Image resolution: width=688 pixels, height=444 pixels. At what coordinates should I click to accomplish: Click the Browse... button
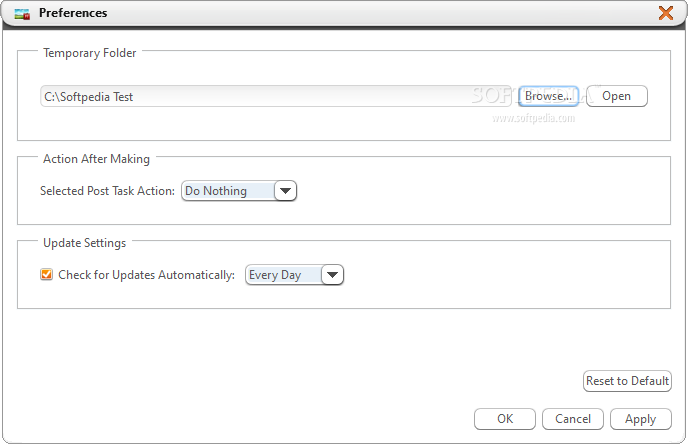(x=548, y=96)
